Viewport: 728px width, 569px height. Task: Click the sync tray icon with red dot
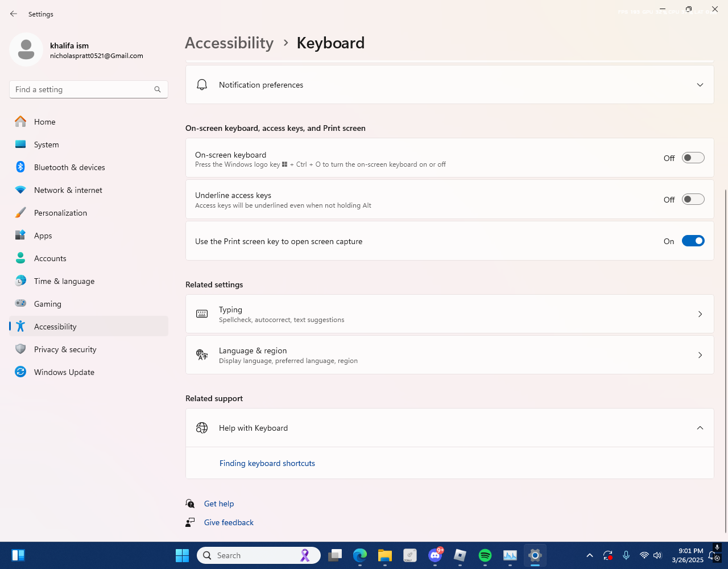[608, 555]
